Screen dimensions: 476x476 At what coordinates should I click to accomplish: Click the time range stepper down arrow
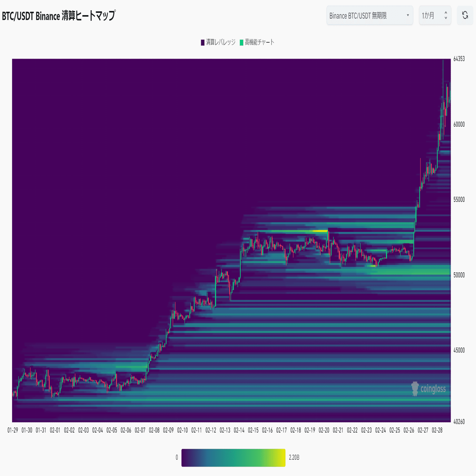pyautogui.click(x=446, y=18)
